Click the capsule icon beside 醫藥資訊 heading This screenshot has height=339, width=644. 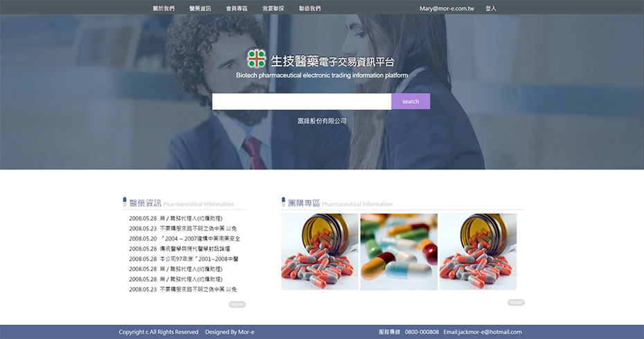click(125, 201)
